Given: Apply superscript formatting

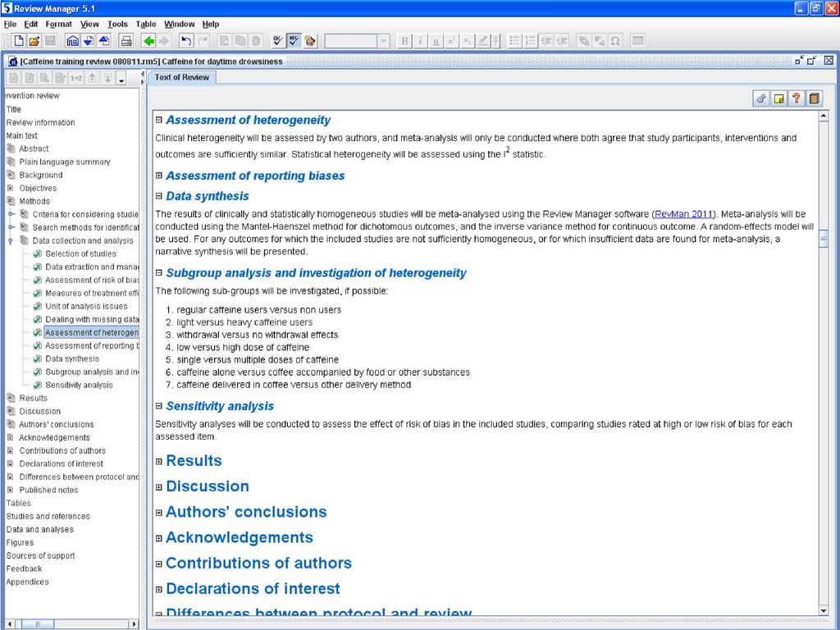Looking at the screenshot, I should (452, 41).
